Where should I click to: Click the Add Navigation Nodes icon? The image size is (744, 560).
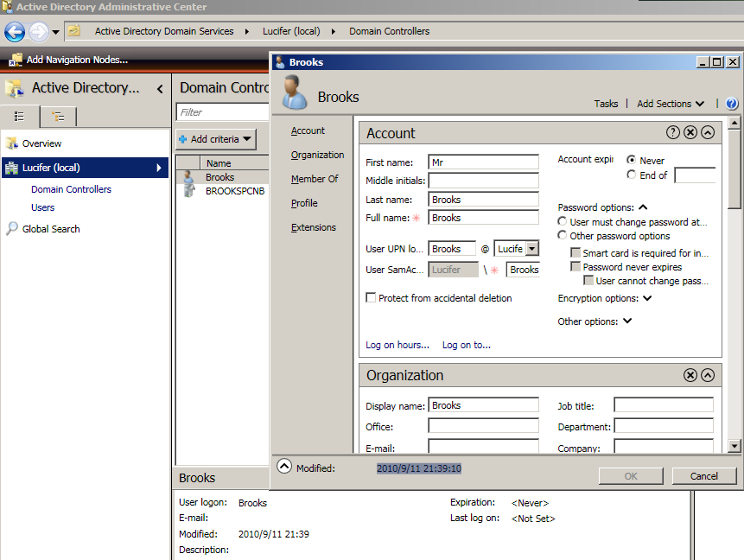[x=16, y=60]
